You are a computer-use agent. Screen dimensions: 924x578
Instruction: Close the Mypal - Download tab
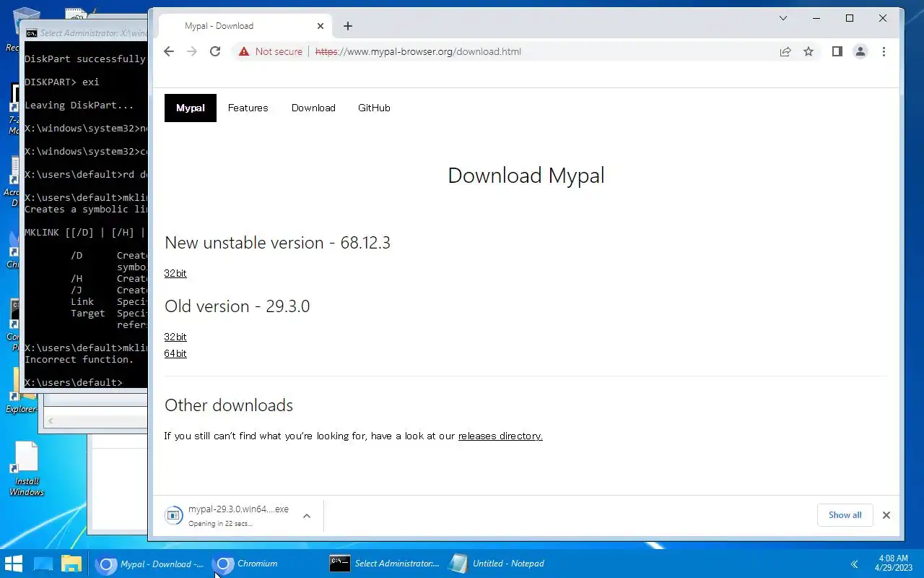(x=321, y=26)
